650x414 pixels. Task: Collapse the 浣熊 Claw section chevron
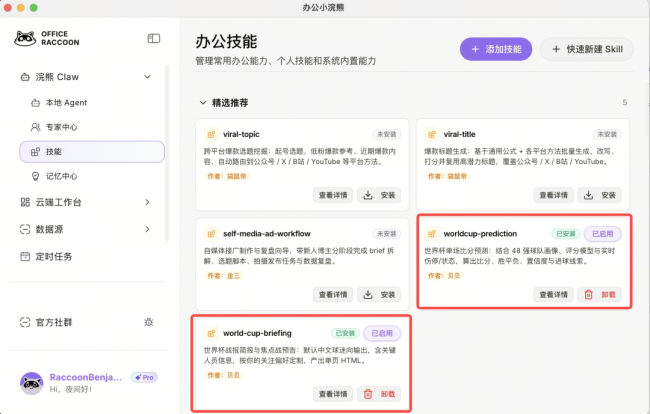(148, 77)
